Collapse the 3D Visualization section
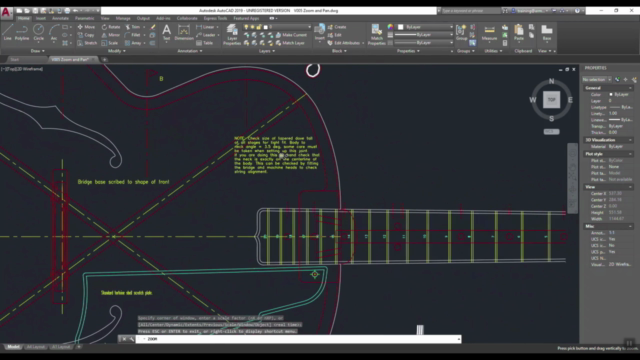This screenshot has width=640, height=360. [630, 140]
